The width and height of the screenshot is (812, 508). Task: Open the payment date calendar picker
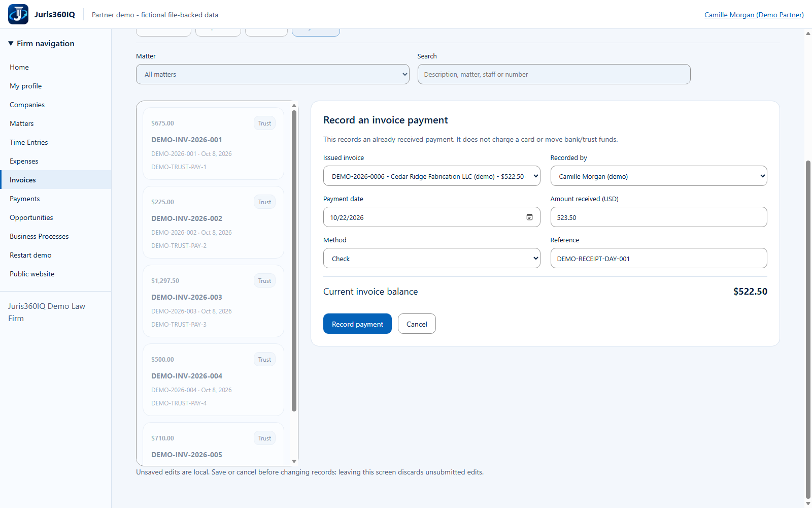click(529, 217)
